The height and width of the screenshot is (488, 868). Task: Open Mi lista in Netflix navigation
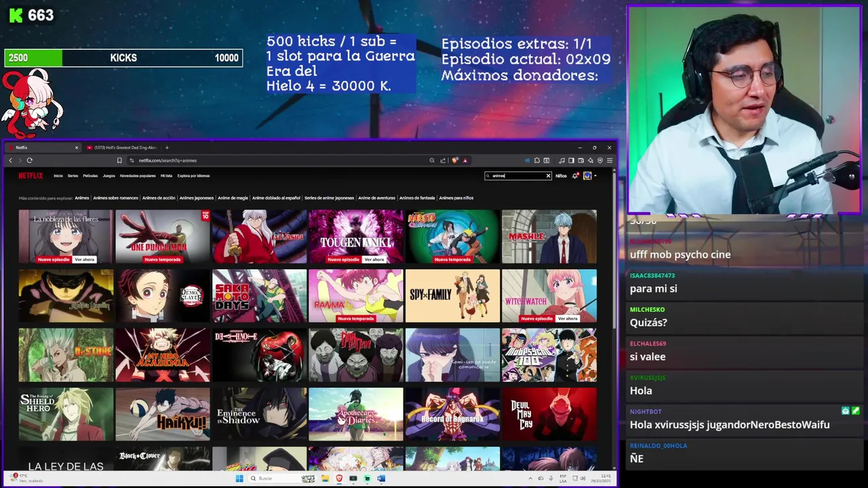click(x=166, y=176)
